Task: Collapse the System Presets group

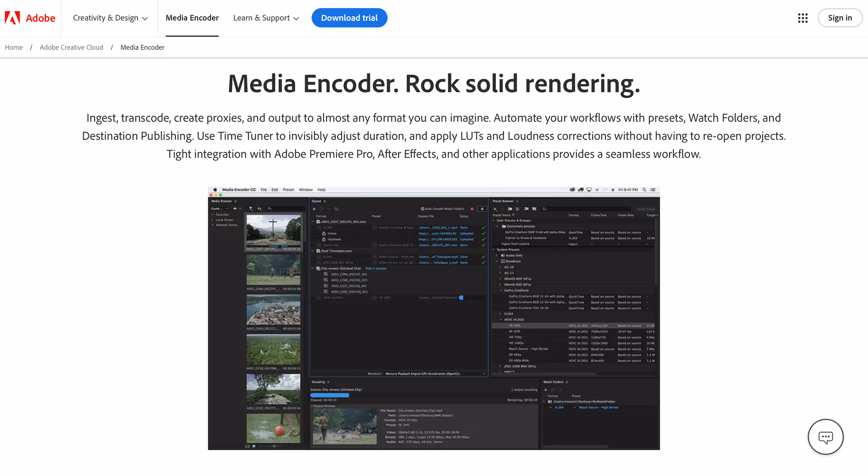Action: coord(494,250)
